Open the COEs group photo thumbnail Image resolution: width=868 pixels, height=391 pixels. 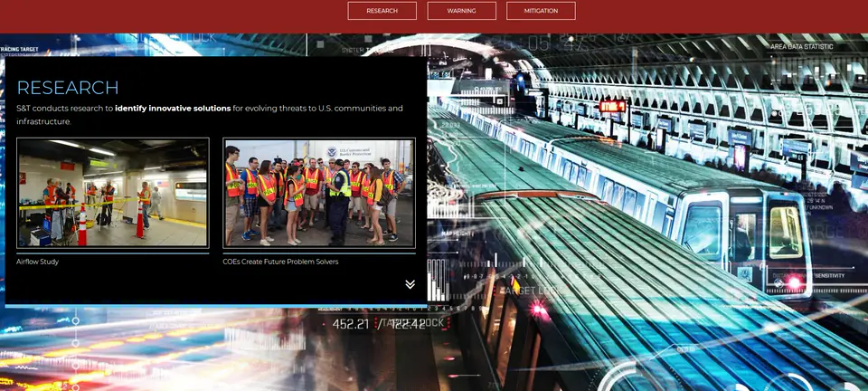pos(319,193)
